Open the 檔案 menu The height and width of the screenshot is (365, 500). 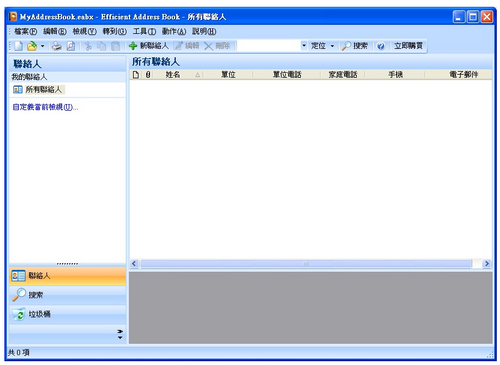(25, 32)
